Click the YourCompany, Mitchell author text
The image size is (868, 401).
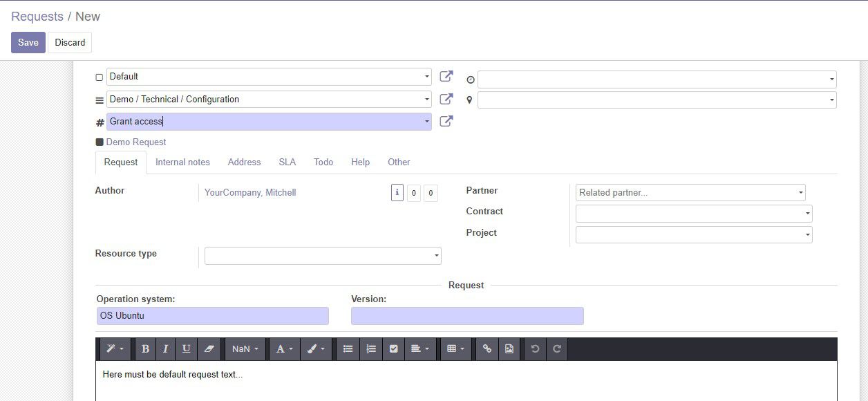tap(250, 193)
